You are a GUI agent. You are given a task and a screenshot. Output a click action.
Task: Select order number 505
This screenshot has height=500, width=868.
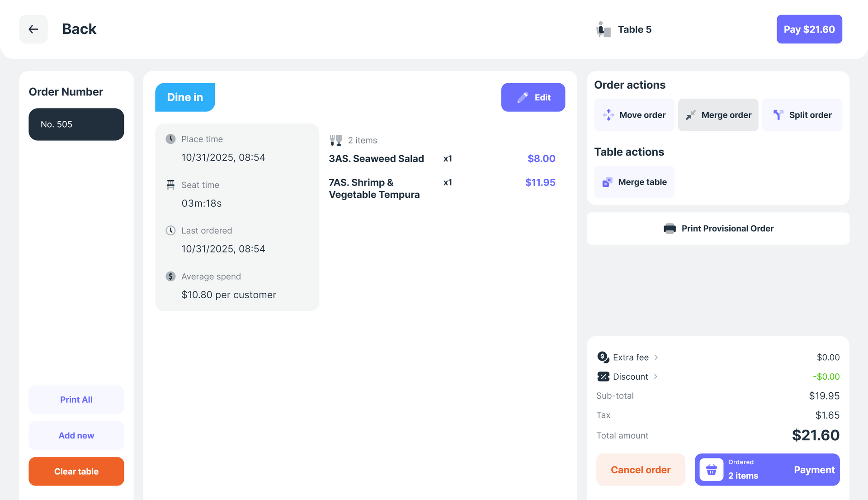click(76, 124)
